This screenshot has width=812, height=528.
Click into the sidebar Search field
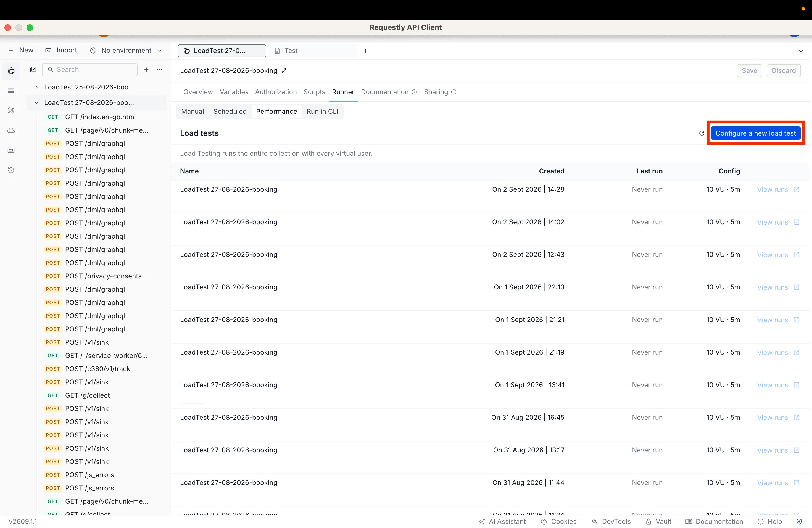(90, 70)
